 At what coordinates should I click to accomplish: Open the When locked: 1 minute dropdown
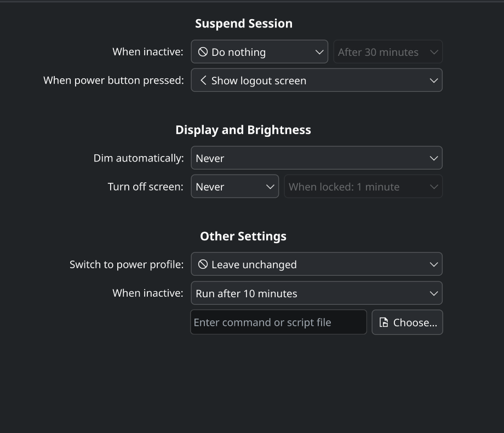[x=363, y=187]
